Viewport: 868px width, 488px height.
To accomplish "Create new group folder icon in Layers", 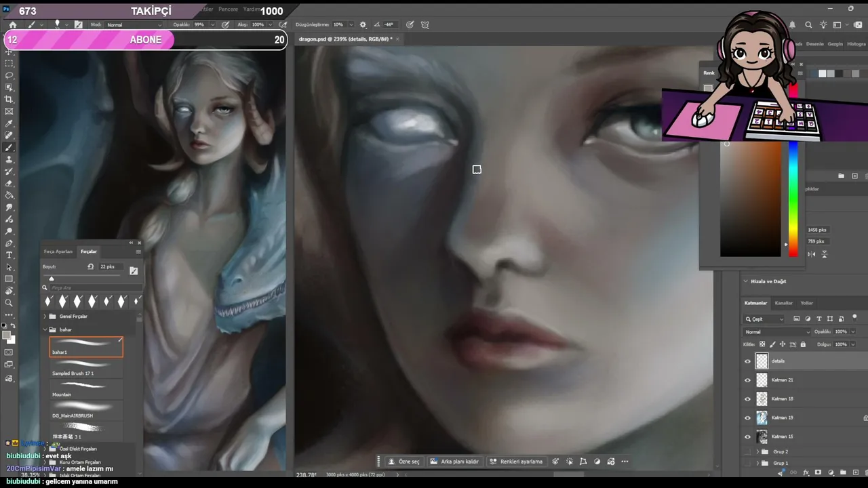I will coord(842,472).
